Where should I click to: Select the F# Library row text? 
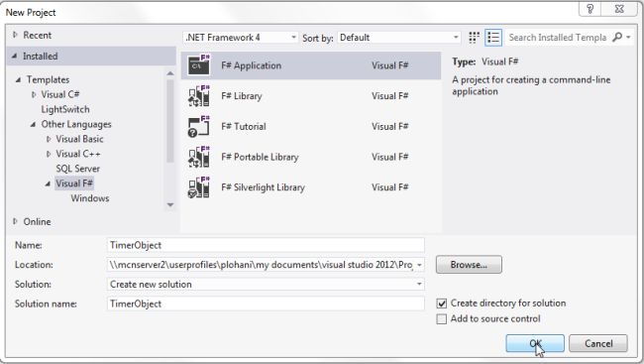click(241, 96)
